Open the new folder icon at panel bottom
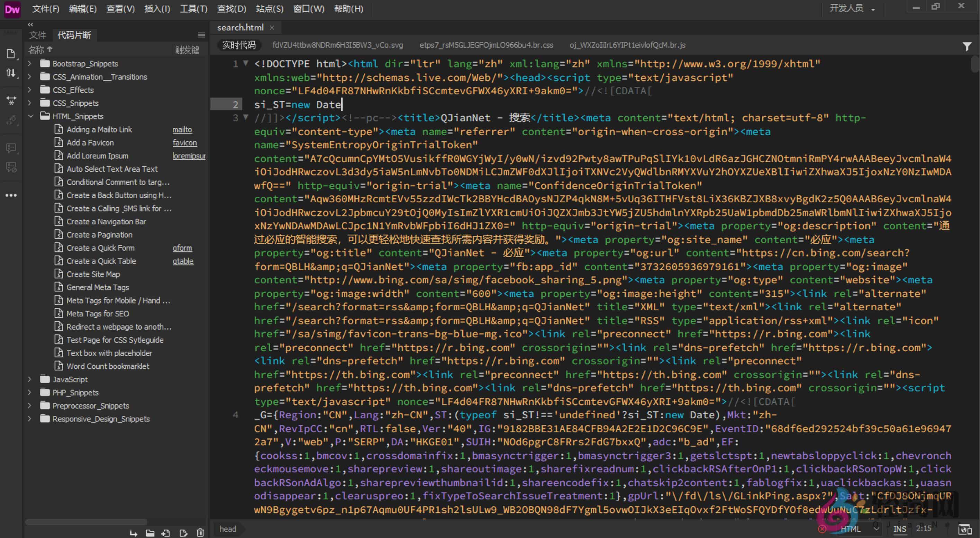Image resolution: width=980 pixels, height=538 pixels. coord(150,532)
